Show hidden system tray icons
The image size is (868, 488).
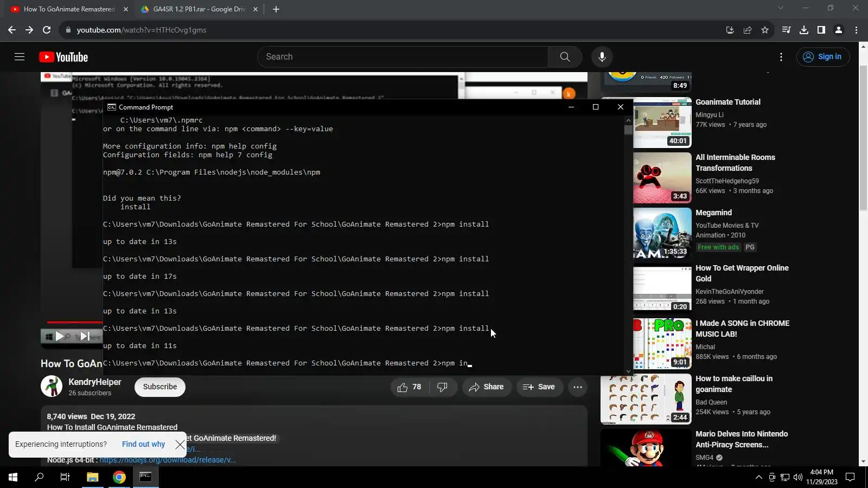point(758,477)
